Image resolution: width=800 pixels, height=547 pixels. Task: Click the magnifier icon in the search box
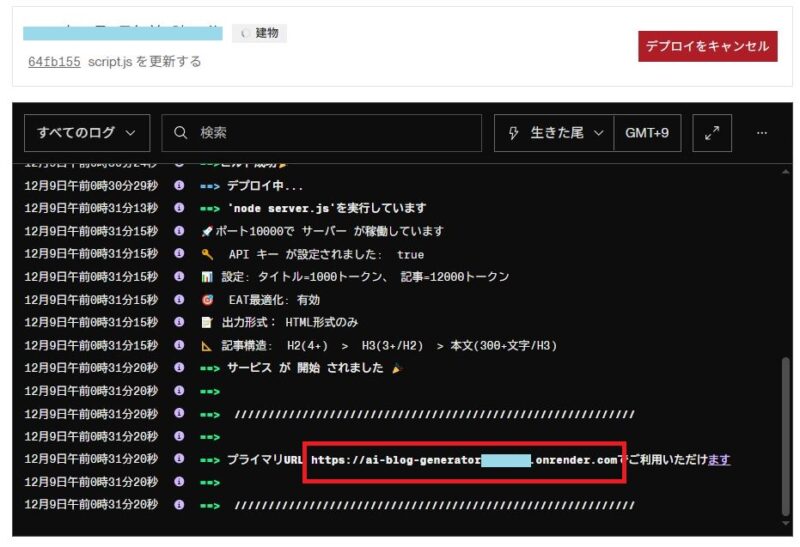pos(181,133)
